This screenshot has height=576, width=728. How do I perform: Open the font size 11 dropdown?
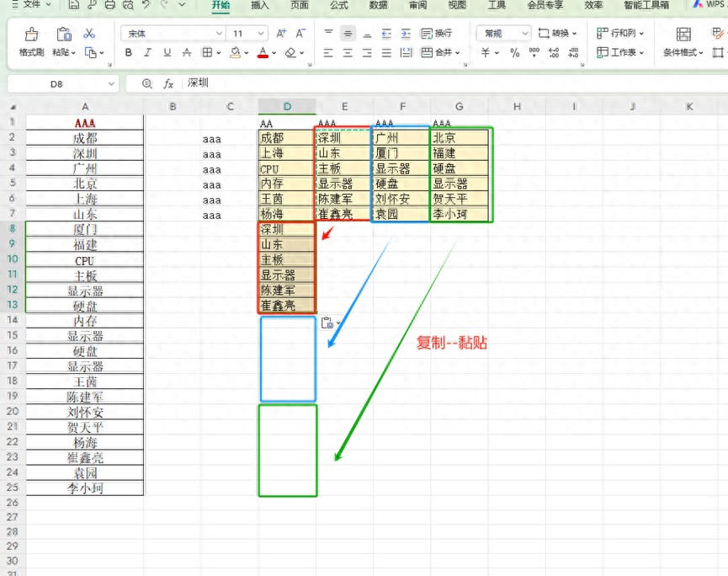point(261,34)
